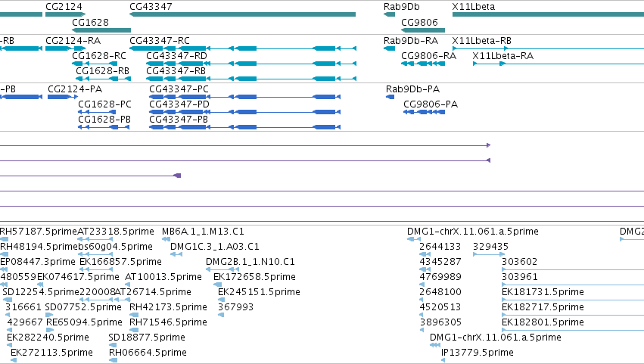644x364 pixels.
Task: Select the 303961 feature label
Action: [x=520, y=277]
